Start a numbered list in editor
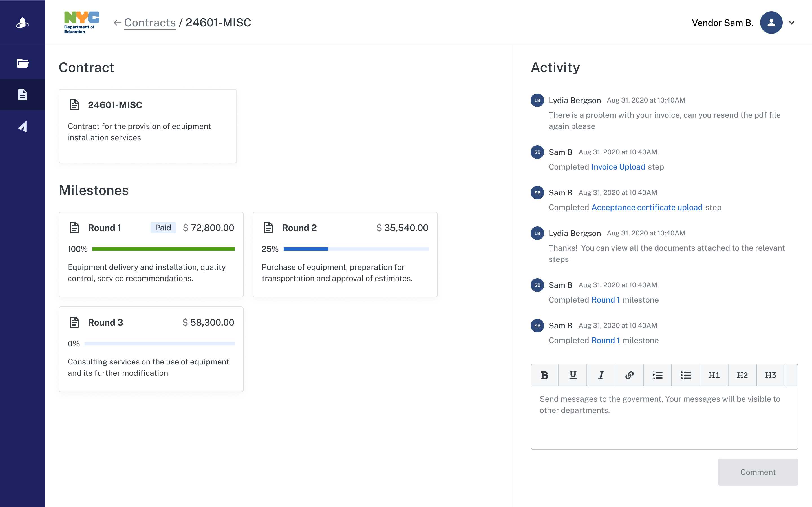 tap(657, 375)
